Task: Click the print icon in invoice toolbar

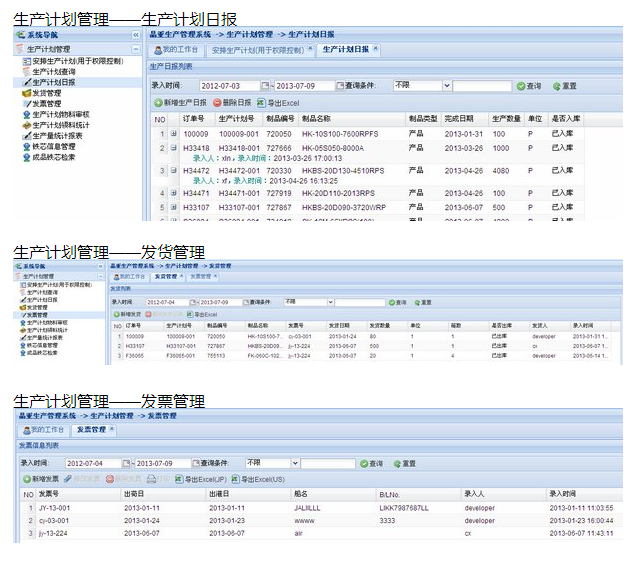Action: (151, 479)
